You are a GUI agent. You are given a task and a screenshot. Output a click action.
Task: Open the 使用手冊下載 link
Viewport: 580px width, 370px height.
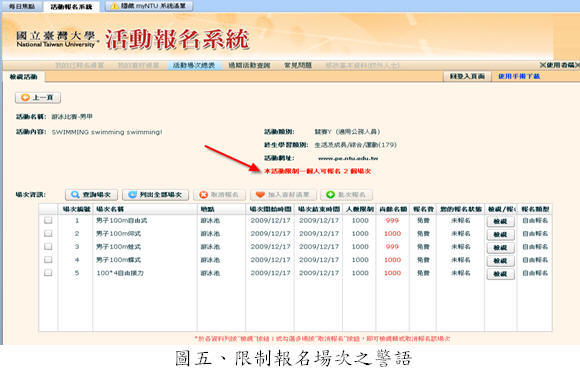coord(519,76)
